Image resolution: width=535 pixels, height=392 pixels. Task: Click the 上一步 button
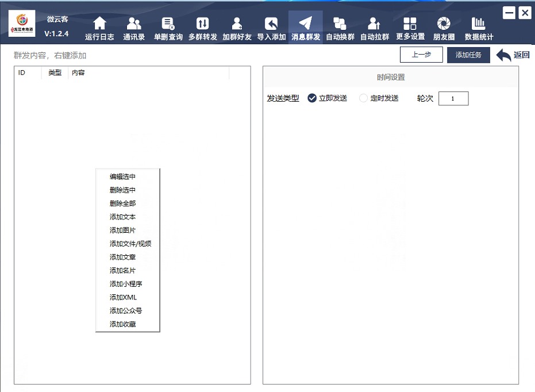[x=421, y=55]
